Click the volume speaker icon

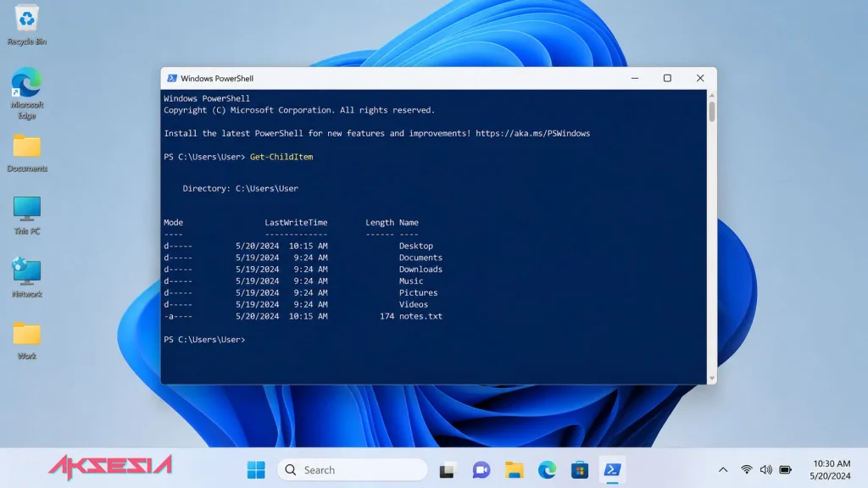click(765, 469)
